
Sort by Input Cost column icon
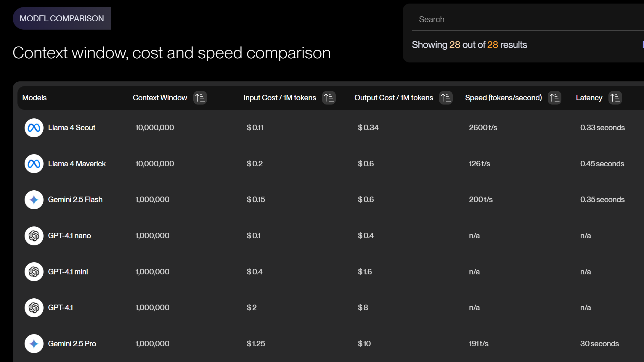329,98
